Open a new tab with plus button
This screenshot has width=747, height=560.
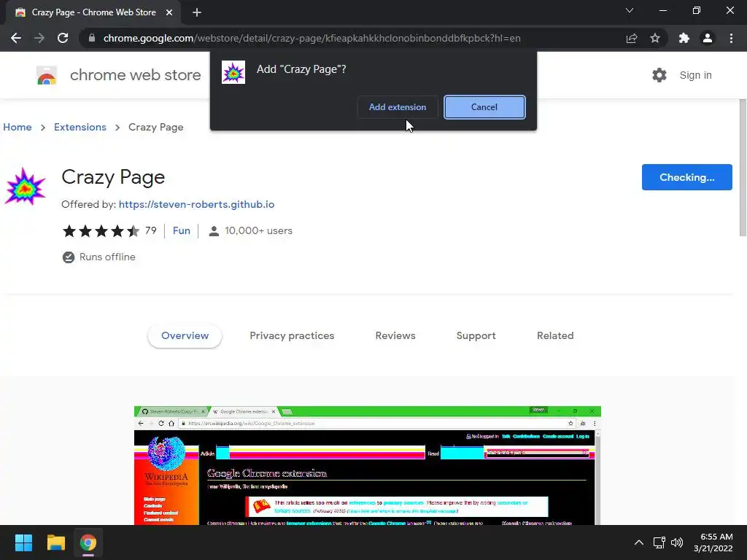(x=197, y=12)
